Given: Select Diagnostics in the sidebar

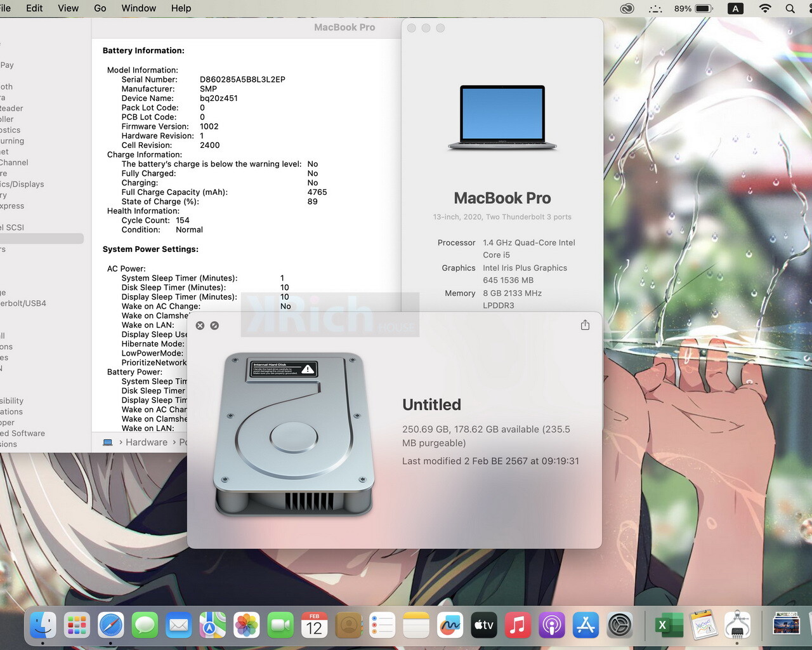Looking at the screenshot, I should tap(10, 130).
